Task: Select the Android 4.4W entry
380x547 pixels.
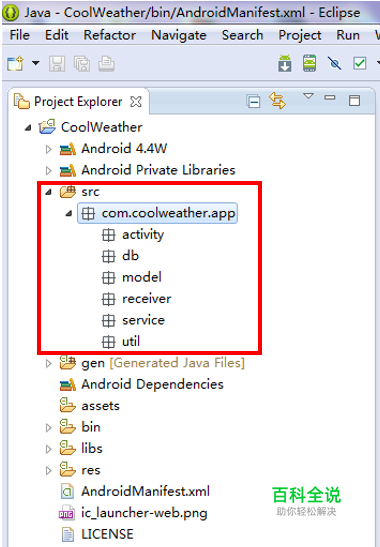Action: point(124,149)
